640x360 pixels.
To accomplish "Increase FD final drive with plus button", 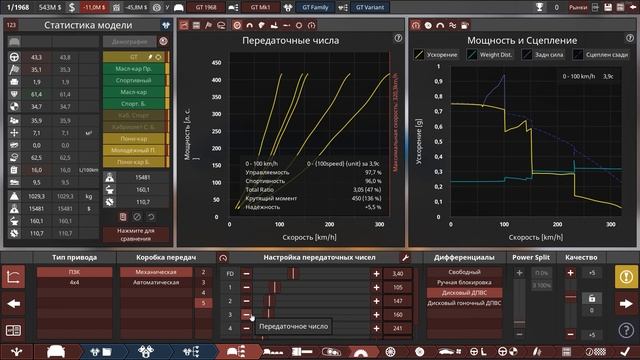I will tap(376, 273).
